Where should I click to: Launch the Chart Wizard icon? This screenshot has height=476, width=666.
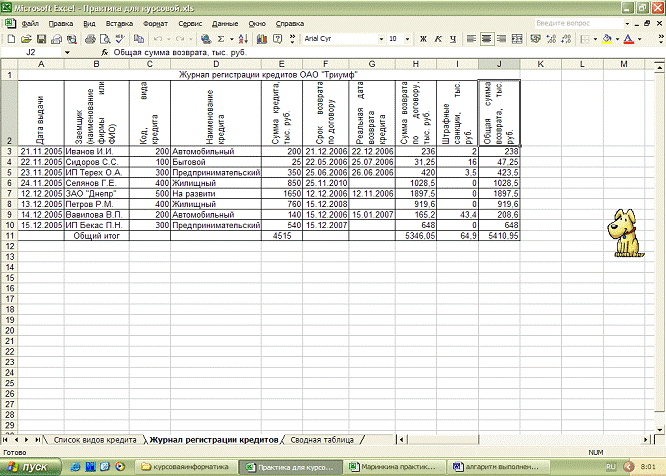[261, 39]
